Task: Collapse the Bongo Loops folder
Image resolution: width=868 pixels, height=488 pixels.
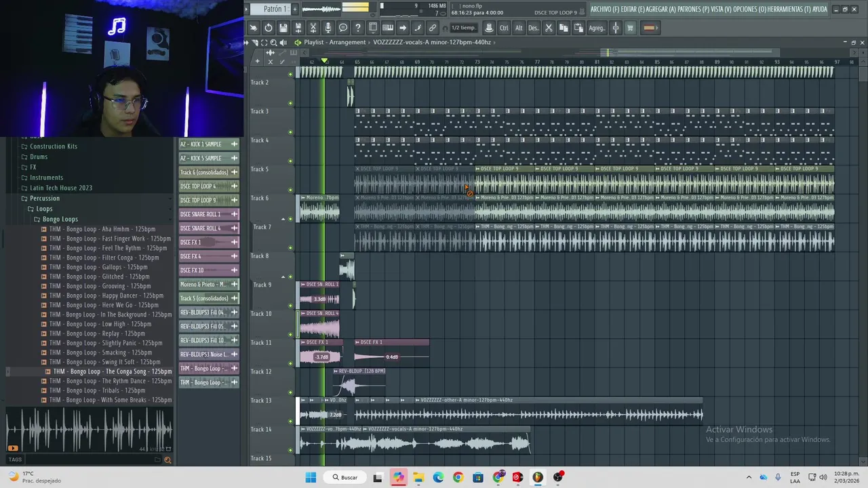Action: click(x=60, y=220)
